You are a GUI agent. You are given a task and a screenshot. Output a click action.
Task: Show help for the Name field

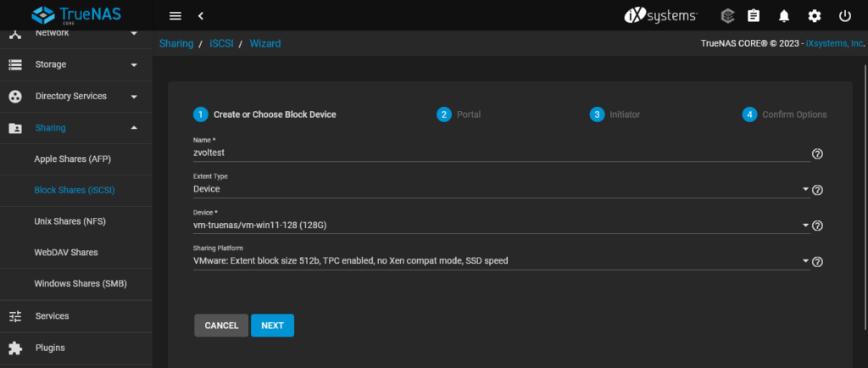(x=817, y=153)
